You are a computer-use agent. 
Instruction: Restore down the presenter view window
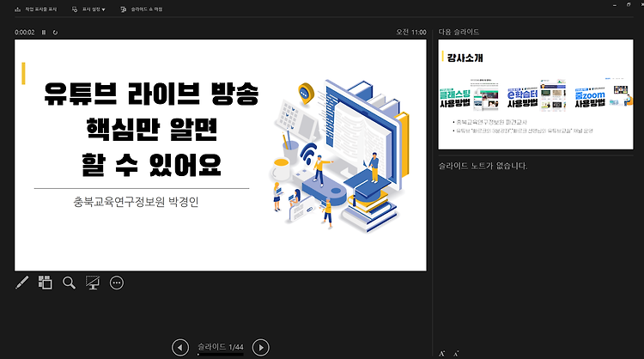tap(629, 5)
